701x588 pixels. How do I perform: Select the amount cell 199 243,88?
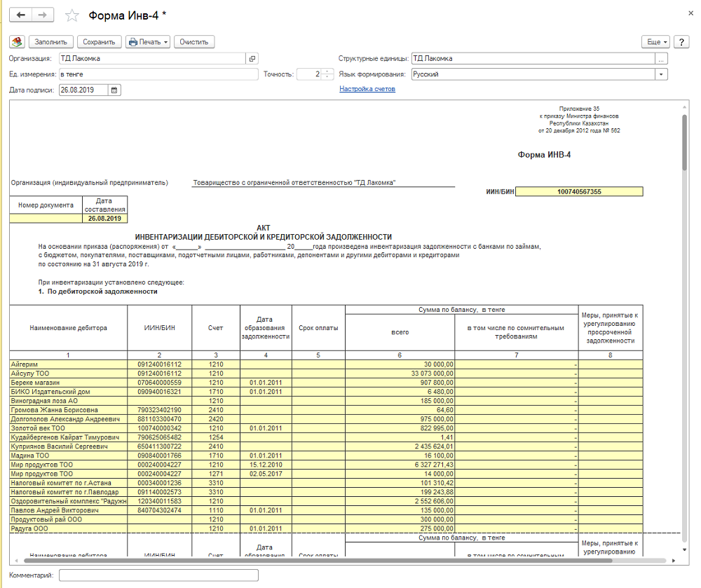click(x=400, y=492)
